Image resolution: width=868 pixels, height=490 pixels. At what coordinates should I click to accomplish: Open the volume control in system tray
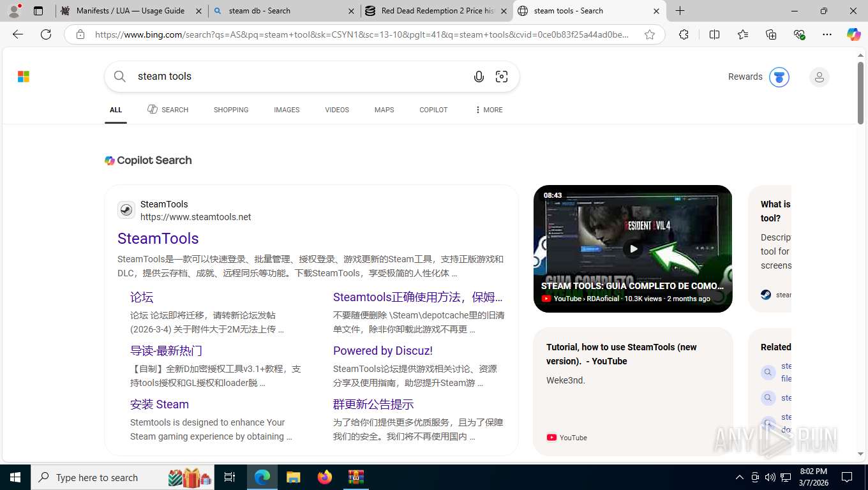[x=770, y=477]
